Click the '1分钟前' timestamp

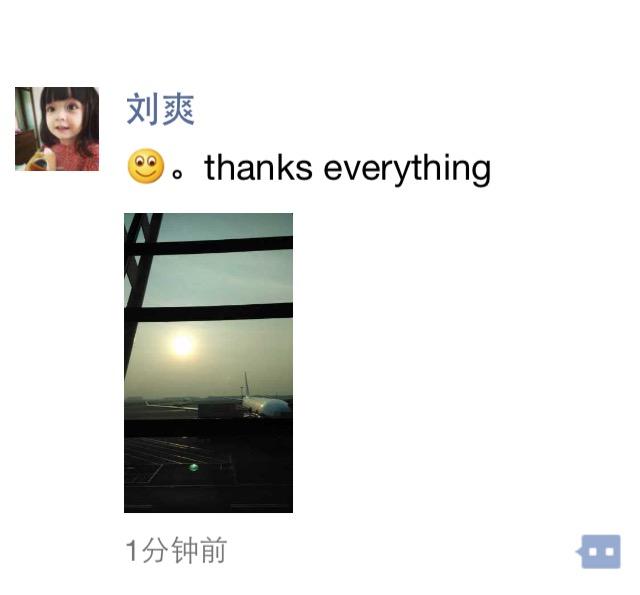coord(176,551)
